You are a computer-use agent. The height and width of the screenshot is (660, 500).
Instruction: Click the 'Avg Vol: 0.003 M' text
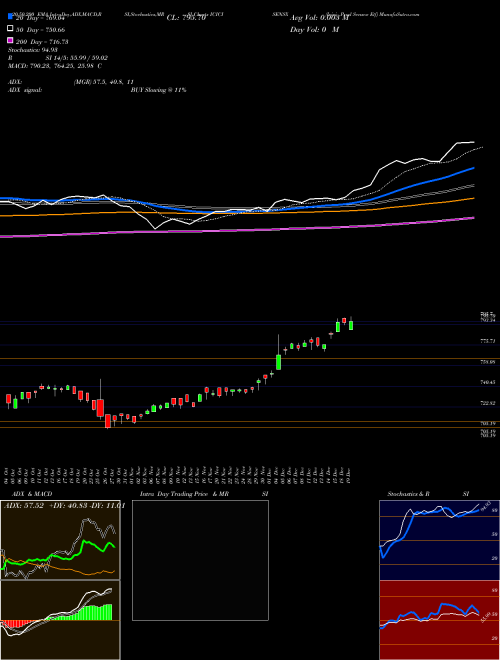pos(319,18)
